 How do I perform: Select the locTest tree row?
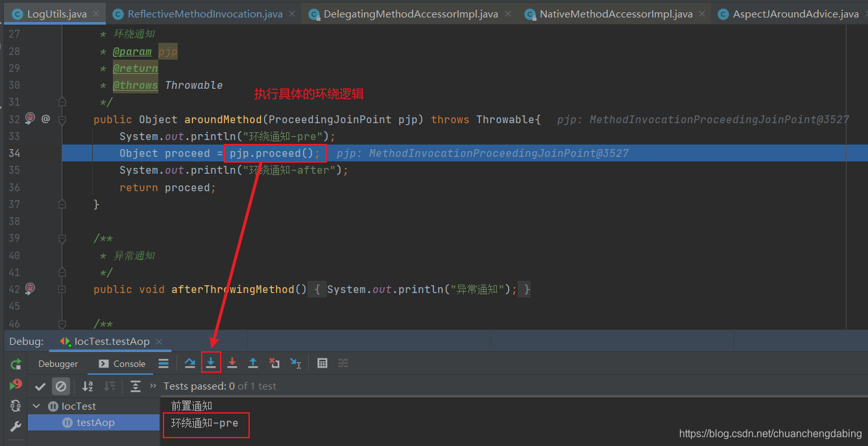click(94, 406)
